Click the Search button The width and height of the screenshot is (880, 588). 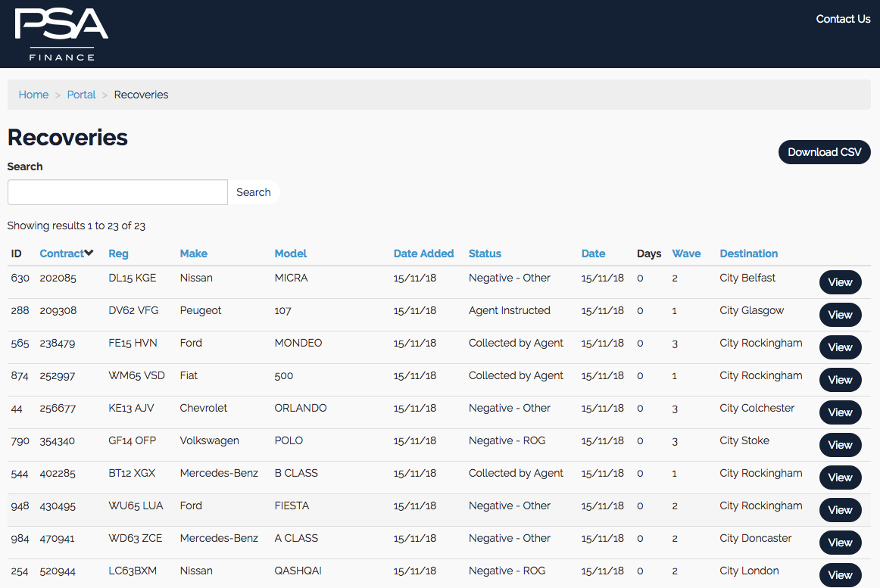click(x=254, y=192)
